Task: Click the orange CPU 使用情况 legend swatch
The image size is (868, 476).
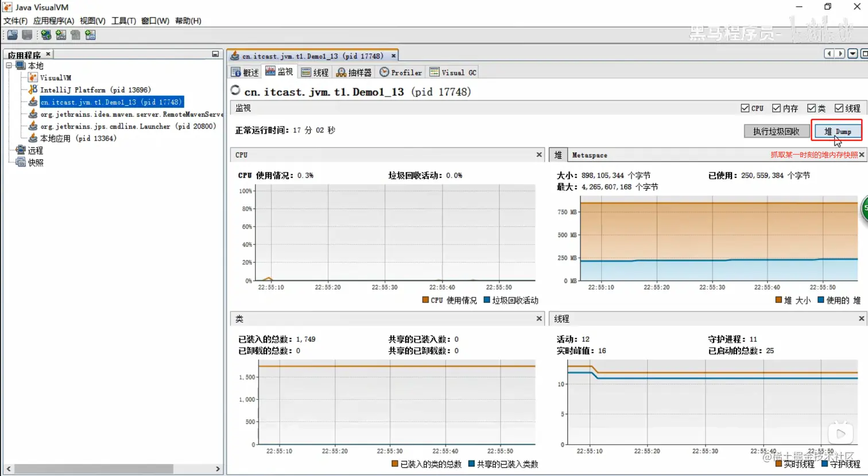Action: click(425, 300)
